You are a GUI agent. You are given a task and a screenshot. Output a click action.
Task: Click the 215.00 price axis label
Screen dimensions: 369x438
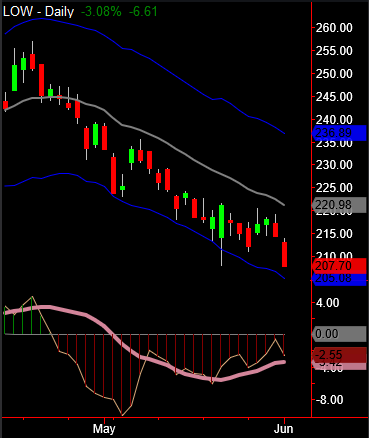tap(334, 234)
